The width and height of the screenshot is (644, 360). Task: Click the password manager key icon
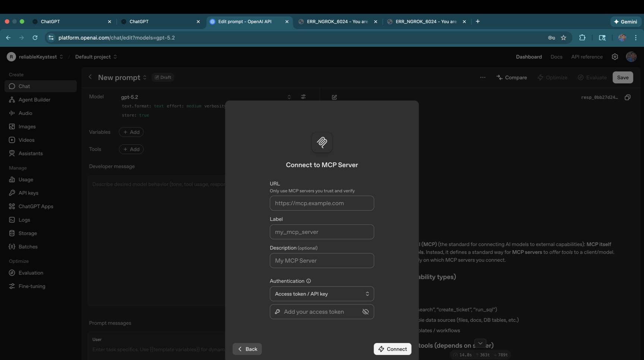coord(552,38)
